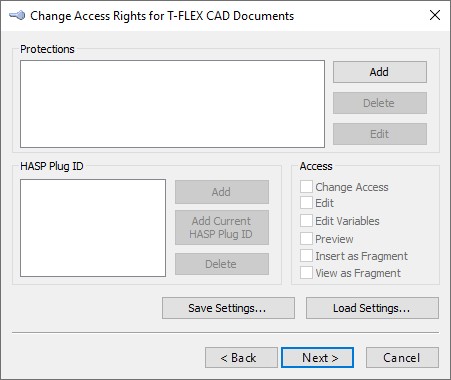Click Add Current HASP Plug ID button

point(222,228)
